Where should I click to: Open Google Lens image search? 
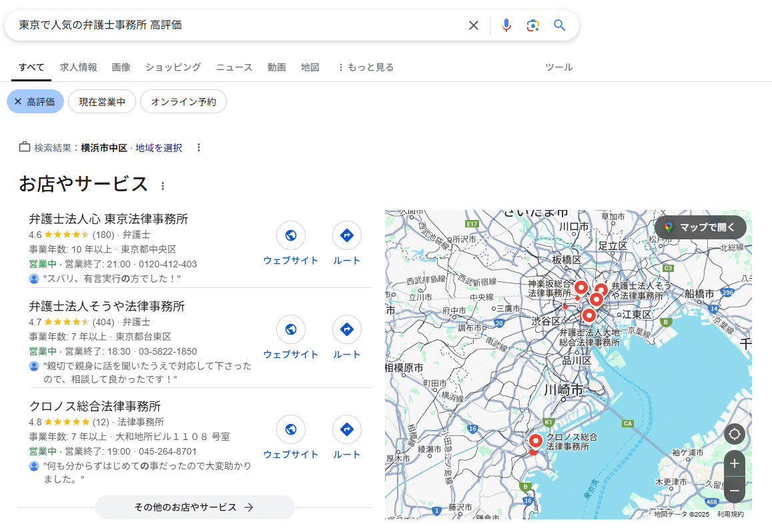coord(532,25)
